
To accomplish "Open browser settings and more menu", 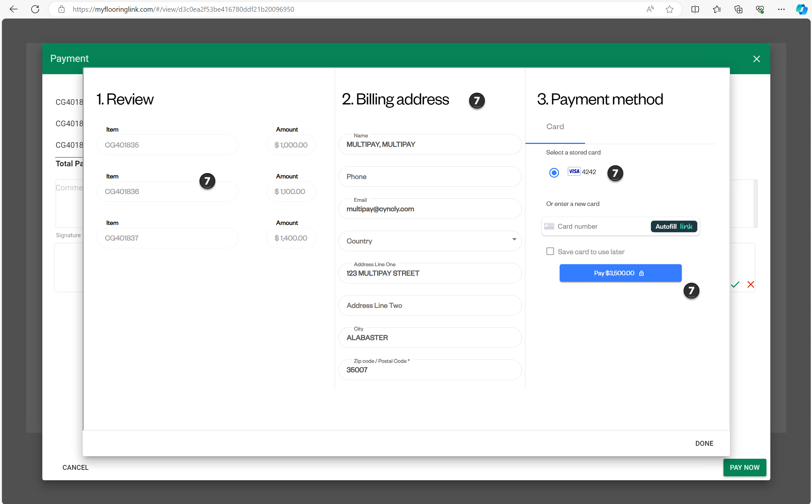I will click(782, 9).
